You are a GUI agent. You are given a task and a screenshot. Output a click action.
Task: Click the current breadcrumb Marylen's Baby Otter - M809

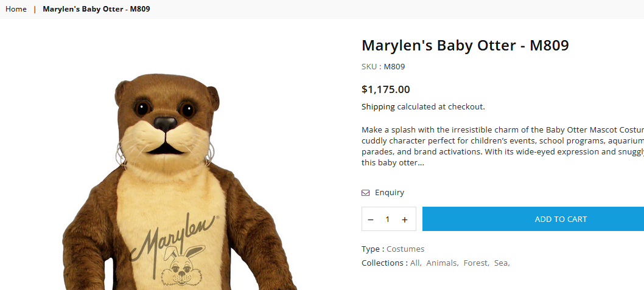click(96, 9)
